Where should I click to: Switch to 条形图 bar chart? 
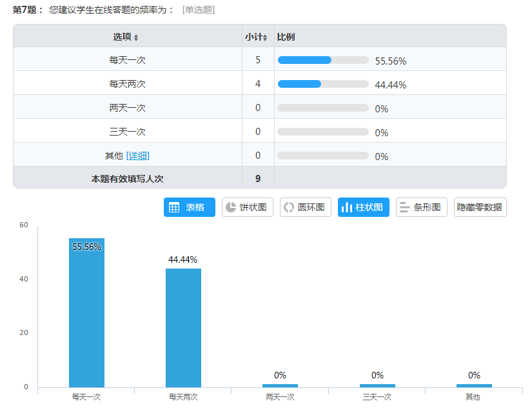(421, 207)
